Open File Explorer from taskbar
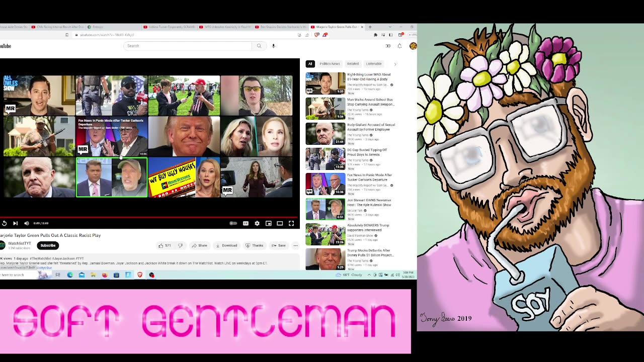Screen dimensions: 644x362 point(93,275)
